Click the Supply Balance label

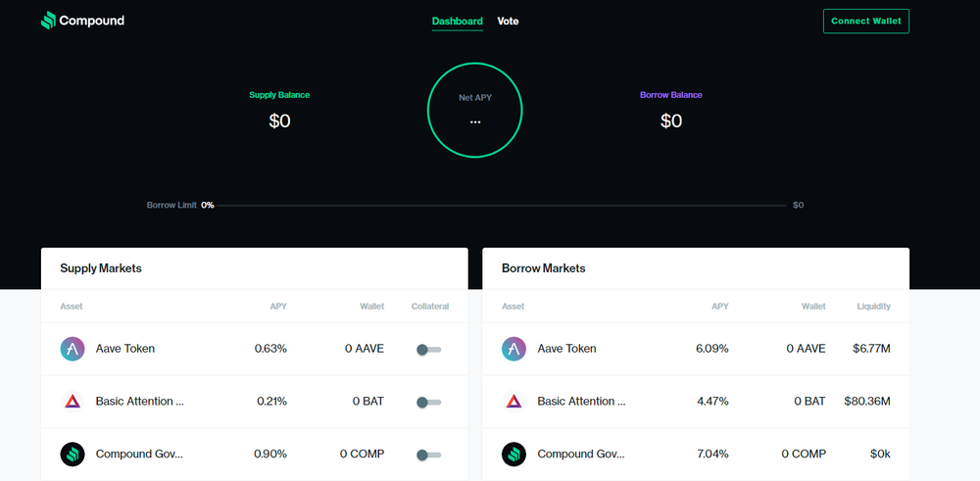coord(279,95)
